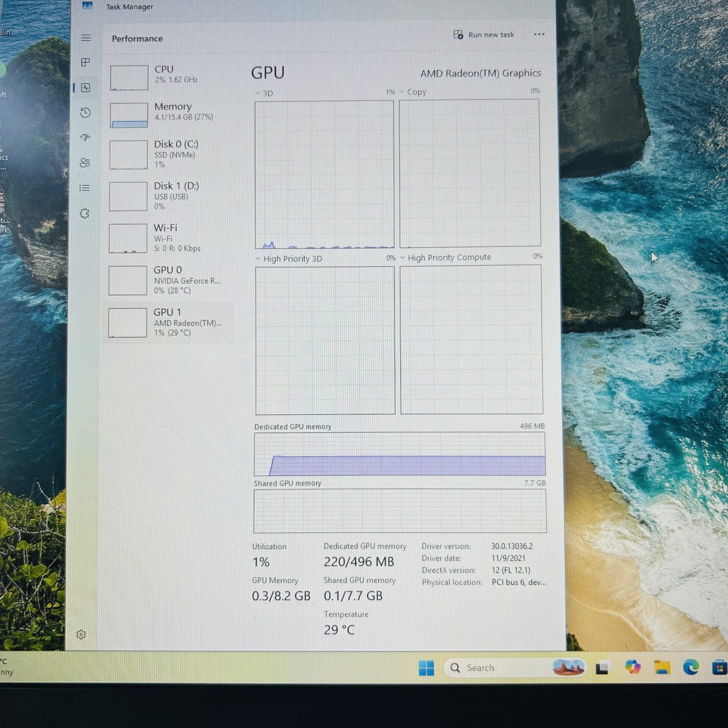Click DirectX version 12 (FL 12.1)
Screen dimensions: 728x728
click(511, 570)
